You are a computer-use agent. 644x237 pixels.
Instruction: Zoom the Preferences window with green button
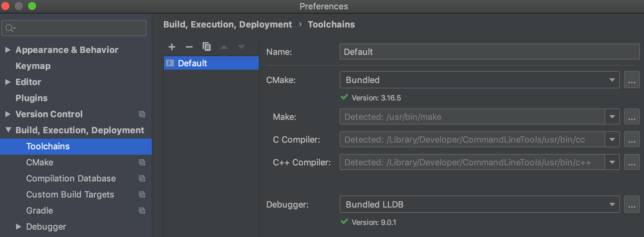tap(32, 6)
